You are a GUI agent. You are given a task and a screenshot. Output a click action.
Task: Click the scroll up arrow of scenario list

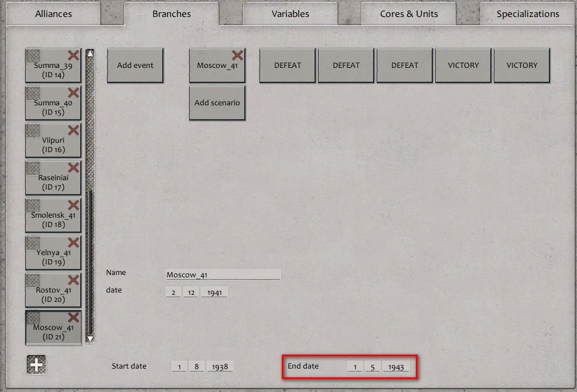coord(90,54)
